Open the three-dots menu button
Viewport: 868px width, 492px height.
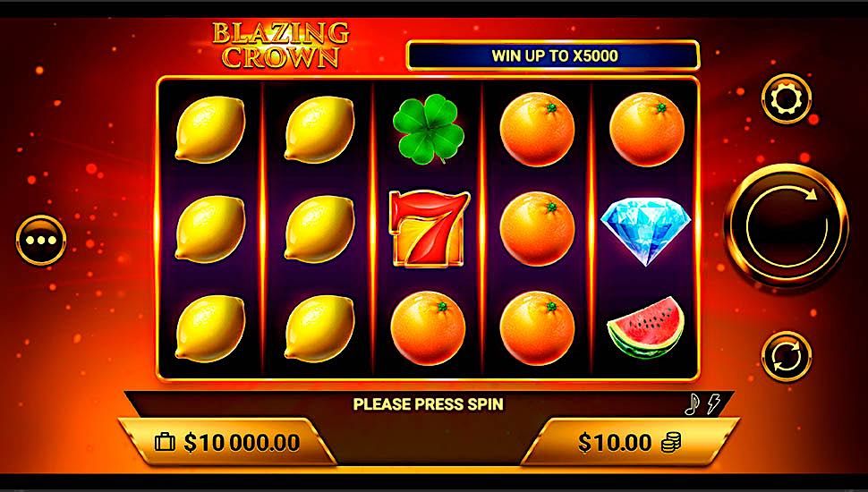tap(41, 241)
